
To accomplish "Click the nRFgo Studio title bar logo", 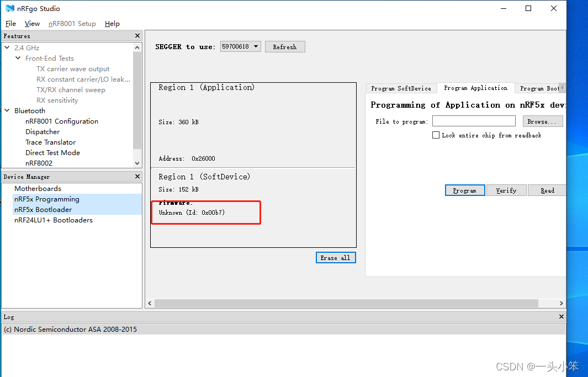I will coord(10,8).
